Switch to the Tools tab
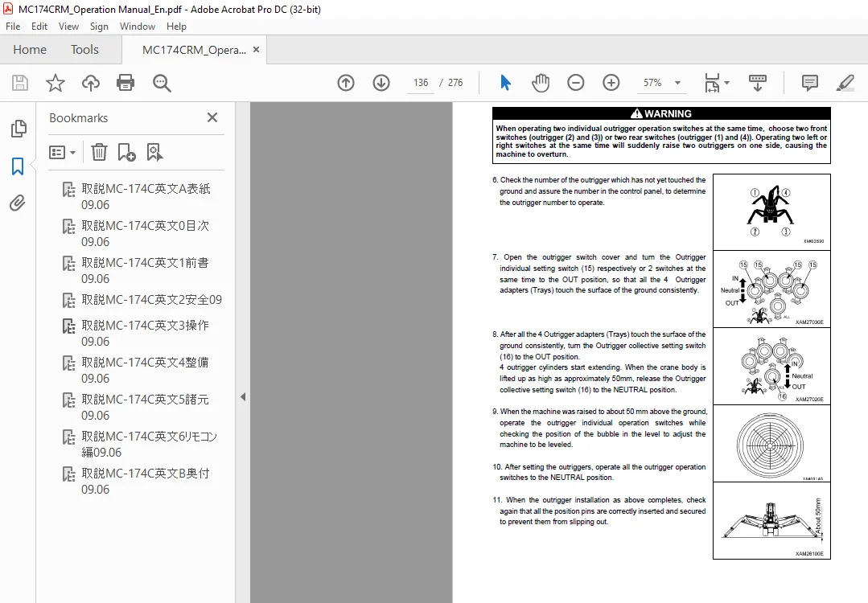The image size is (868, 603). 84,50
